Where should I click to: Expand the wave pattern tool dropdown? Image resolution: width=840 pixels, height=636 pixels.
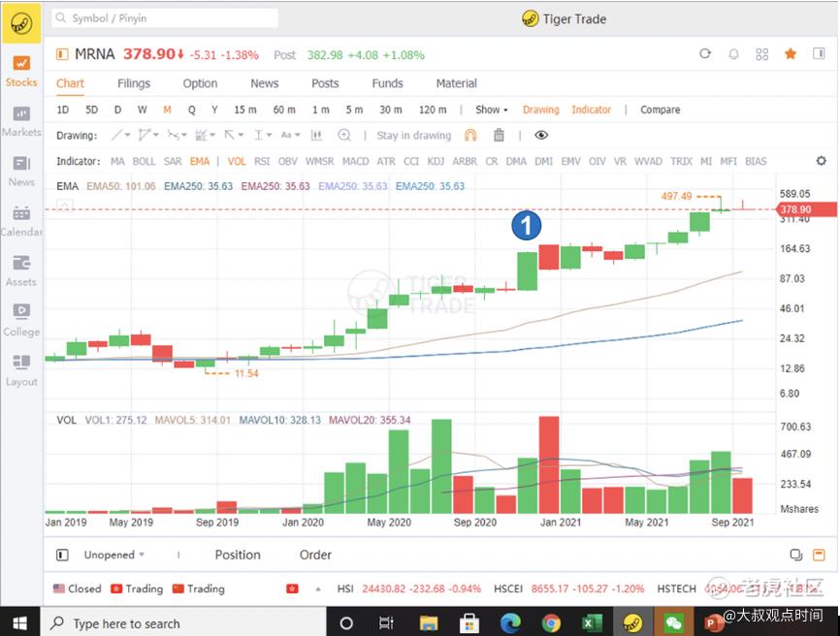pos(183,135)
